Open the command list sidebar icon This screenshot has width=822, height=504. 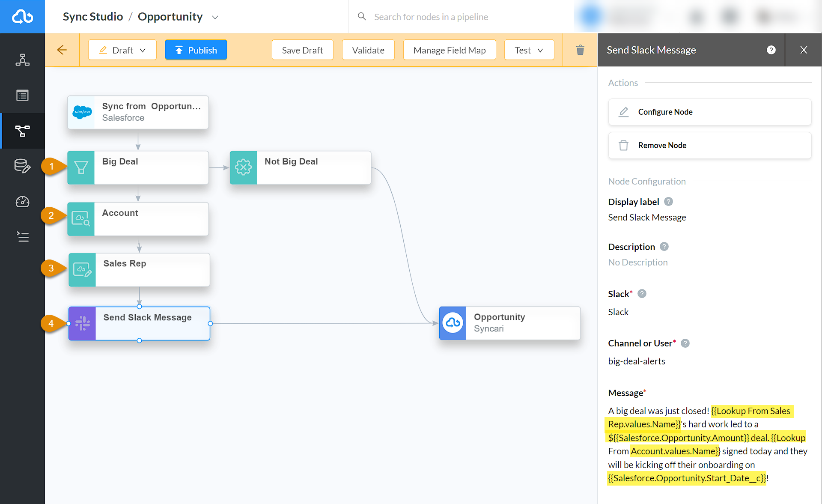coord(22,237)
